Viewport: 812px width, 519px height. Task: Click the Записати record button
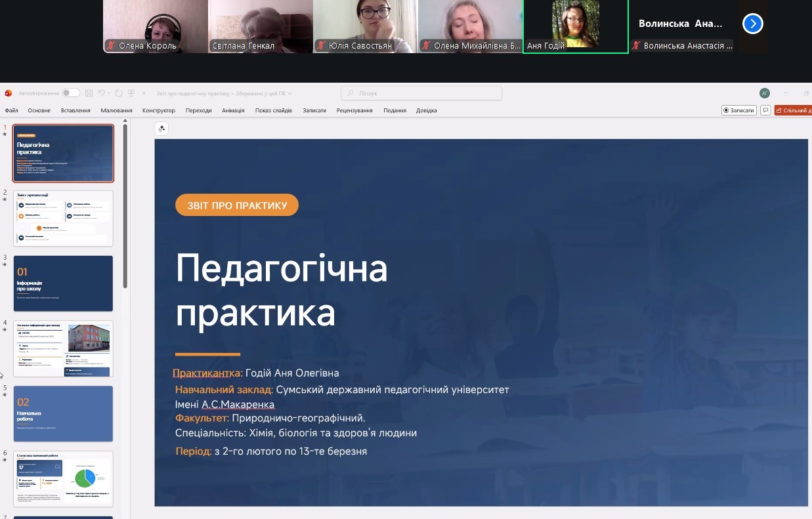pos(739,110)
